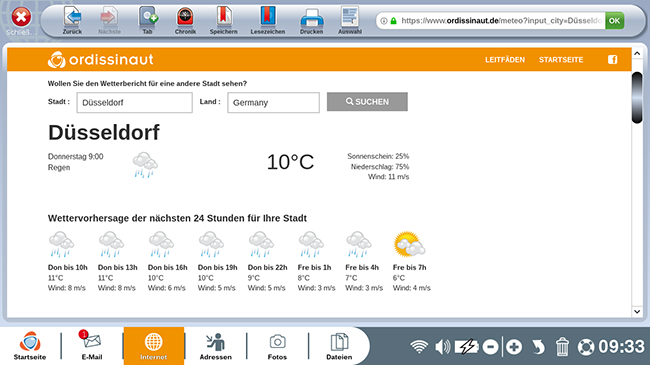The height and width of the screenshot is (365, 650).
Task: Go back with the Zurück button
Action: pyautogui.click(x=73, y=20)
